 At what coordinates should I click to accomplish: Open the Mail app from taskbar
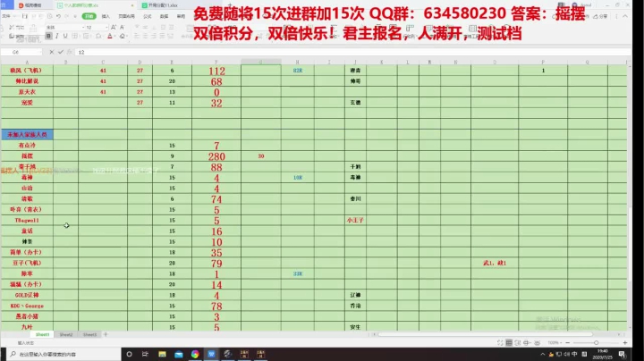pyautogui.click(x=179, y=354)
